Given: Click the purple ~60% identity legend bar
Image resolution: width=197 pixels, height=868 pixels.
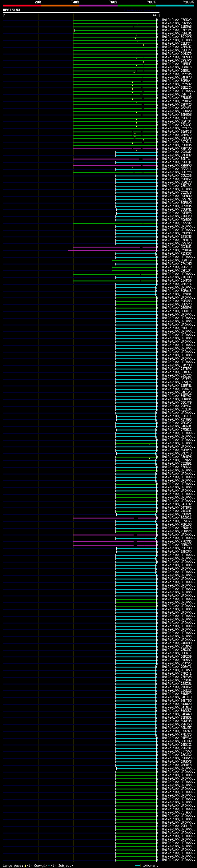Looking at the screenshot, I should 99,6.
